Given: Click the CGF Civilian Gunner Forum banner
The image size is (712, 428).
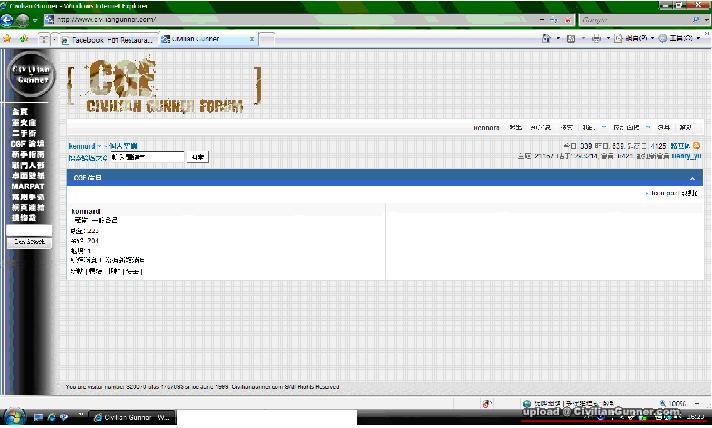Looking at the screenshot, I should coord(166,85).
